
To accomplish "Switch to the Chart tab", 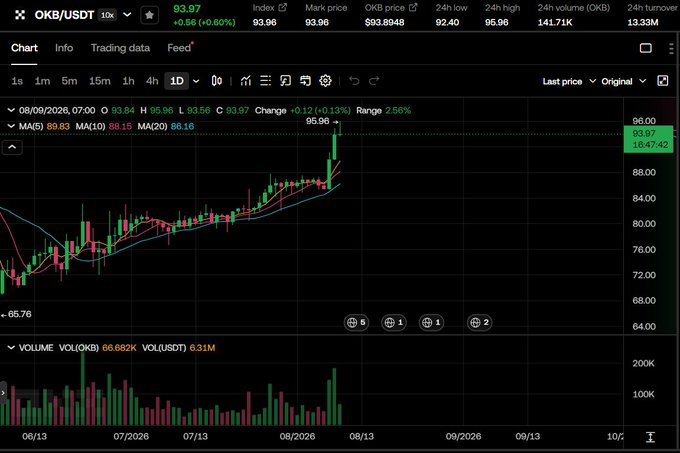I will [x=24, y=48].
